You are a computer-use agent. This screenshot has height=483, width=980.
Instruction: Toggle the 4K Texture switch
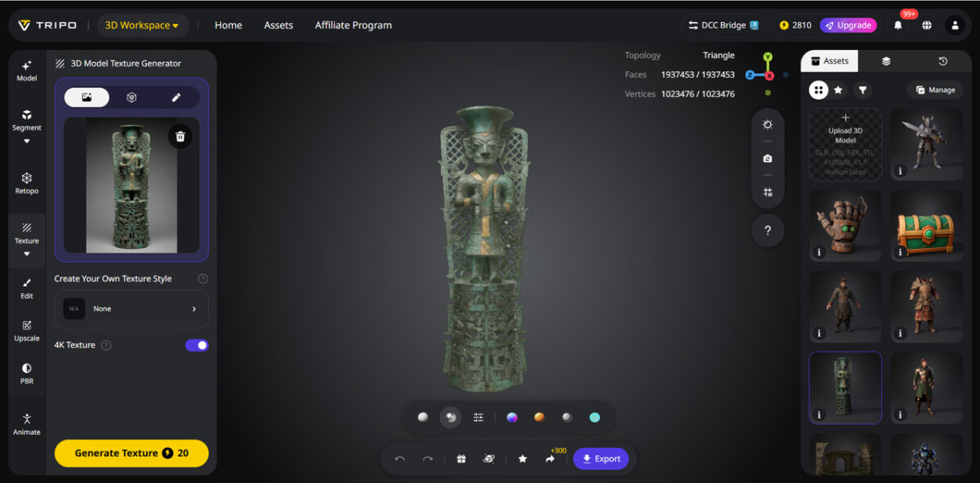pyautogui.click(x=197, y=345)
